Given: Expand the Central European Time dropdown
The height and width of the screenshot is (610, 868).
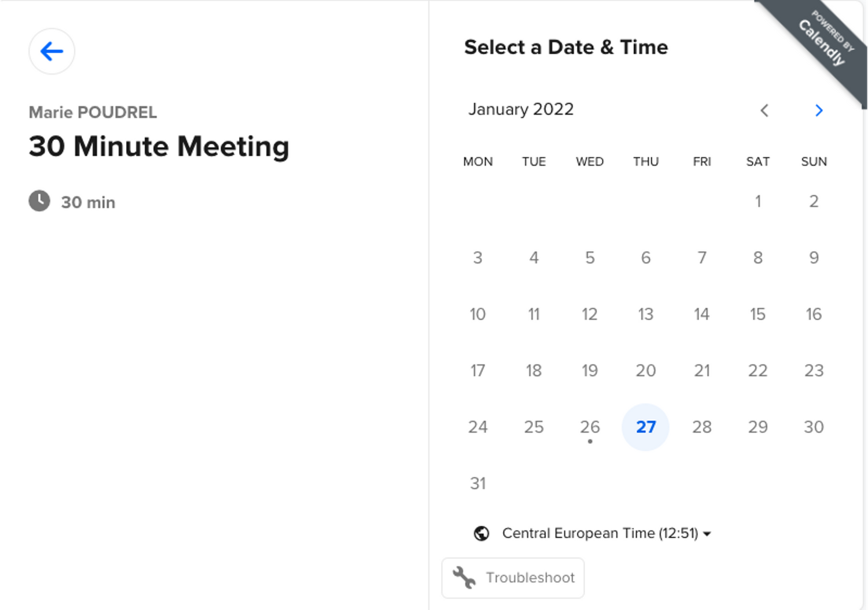Looking at the screenshot, I should pyautogui.click(x=599, y=533).
